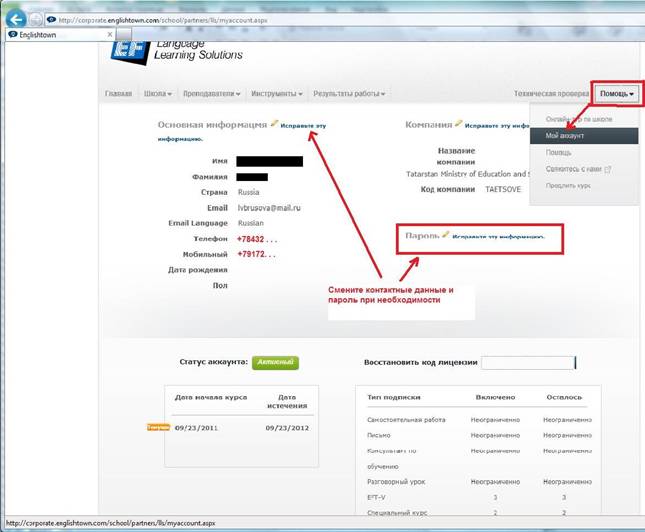Expand the Инструменты dropdown menu

tap(276, 93)
